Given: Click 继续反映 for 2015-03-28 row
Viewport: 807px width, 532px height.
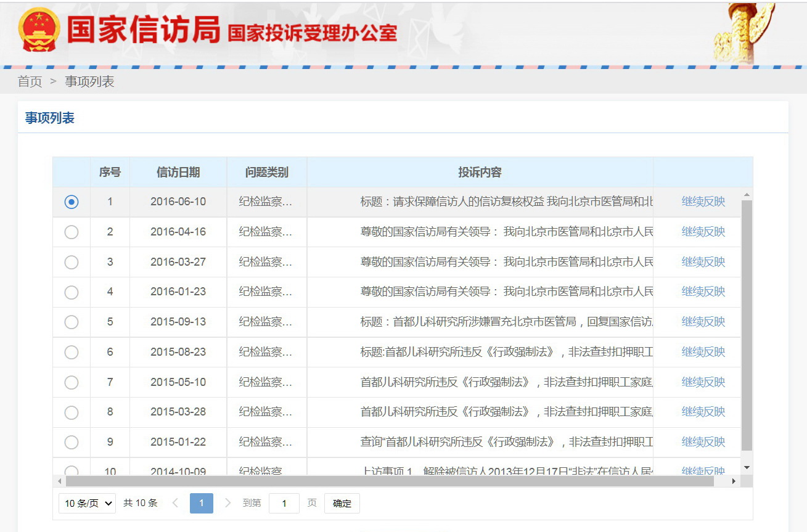Looking at the screenshot, I should (x=703, y=412).
